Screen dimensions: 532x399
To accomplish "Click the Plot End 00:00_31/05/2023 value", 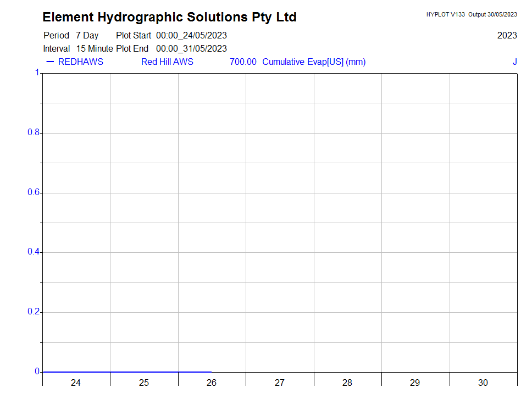I will click(x=191, y=48).
